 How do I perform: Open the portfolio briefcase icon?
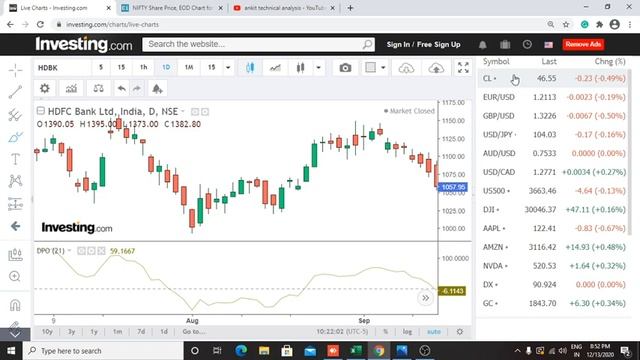tap(505, 44)
